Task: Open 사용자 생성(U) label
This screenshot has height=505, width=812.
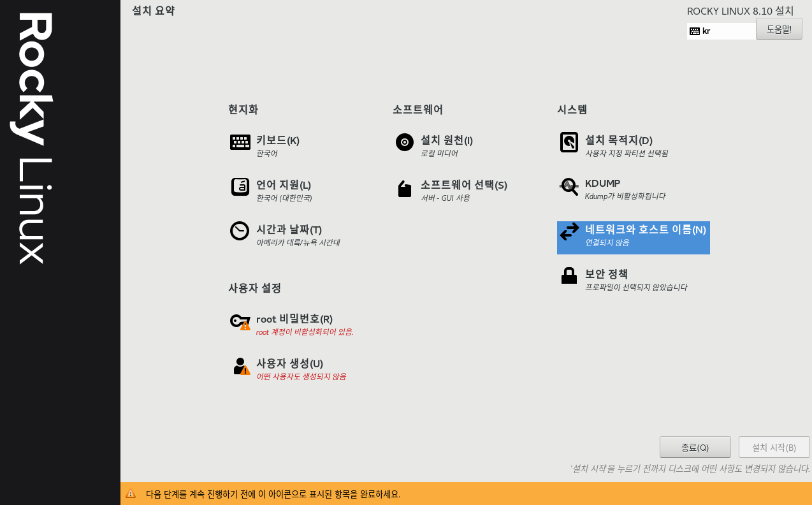Action: click(289, 363)
